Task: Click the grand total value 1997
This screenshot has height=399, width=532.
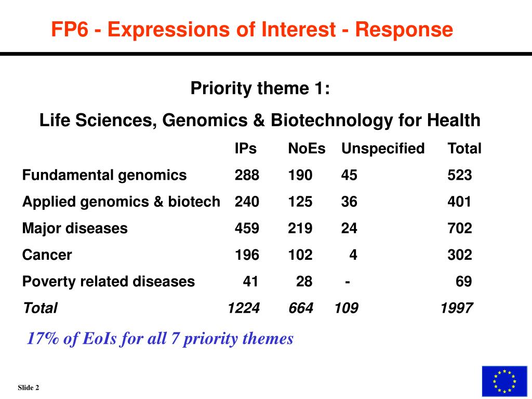Action: (x=456, y=308)
